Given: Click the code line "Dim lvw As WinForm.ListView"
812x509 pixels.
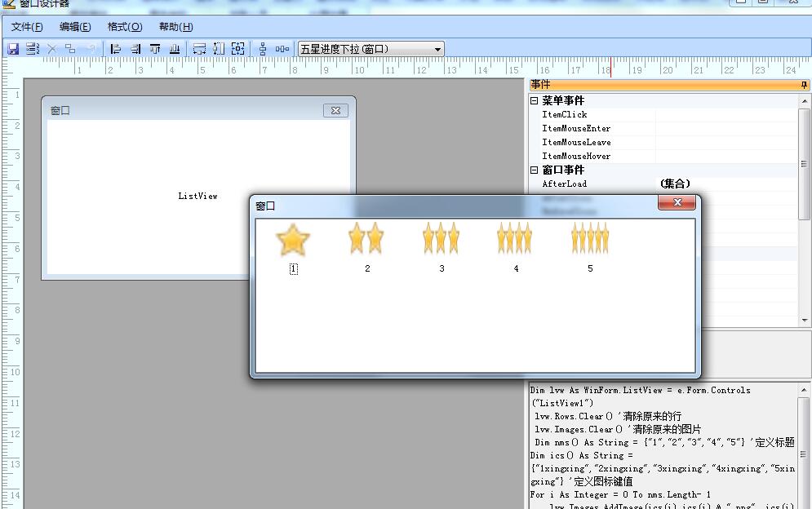Looking at the screenshot, I should click(x=640, y=391).
